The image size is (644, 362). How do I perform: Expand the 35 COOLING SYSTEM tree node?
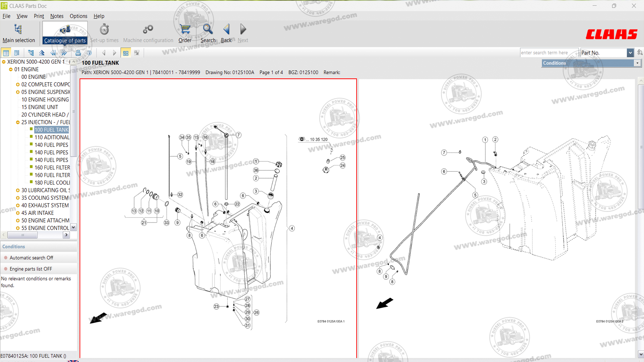[18, 198]
